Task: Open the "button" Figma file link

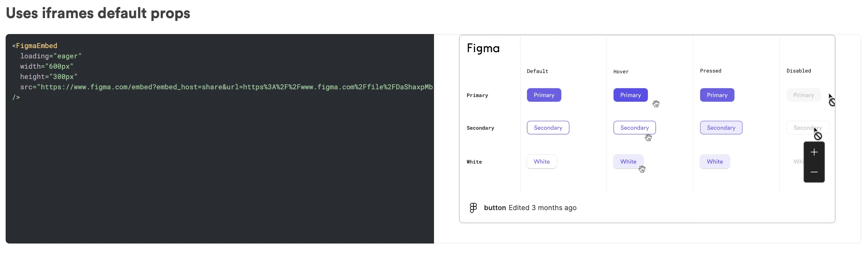Action: tap(495, 208)
